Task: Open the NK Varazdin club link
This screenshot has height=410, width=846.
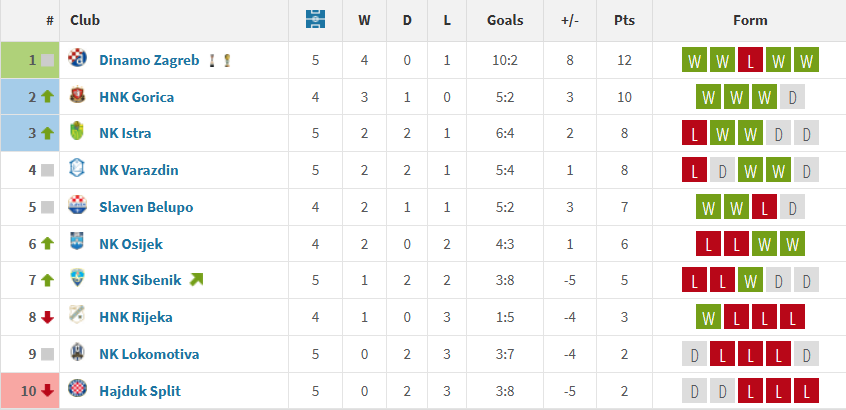Action: (x=139, y=170)
